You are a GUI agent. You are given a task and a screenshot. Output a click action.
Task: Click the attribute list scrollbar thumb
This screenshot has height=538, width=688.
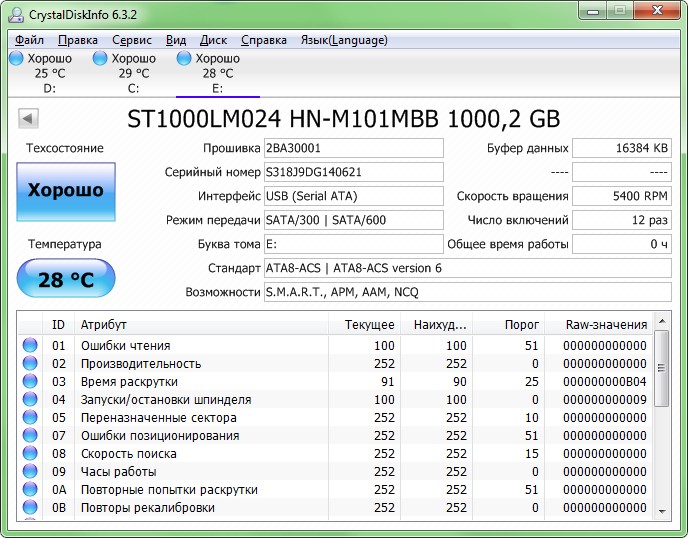point(662,368)
